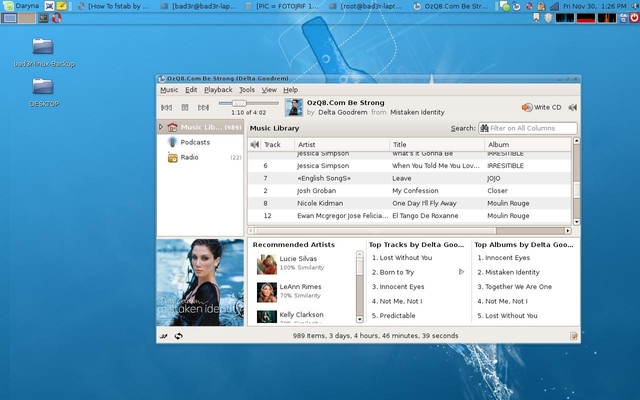Select the When You Told Me You Lov... track
The height and width of the screenshot is (400, 640).
pyautogui.click(x=409, y=166)
